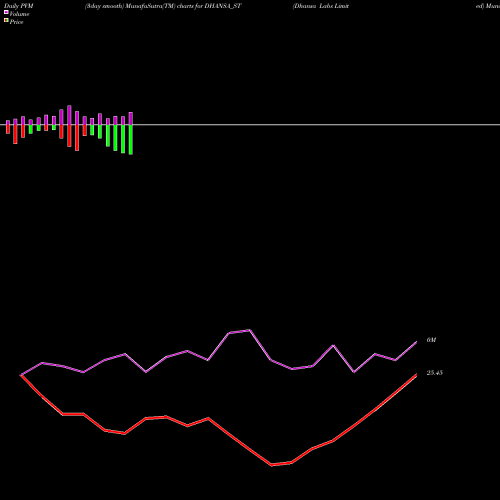Click the MunafaSutra charts for DHANSA_ST heading
The height and width of the screenshot is (500, 500).
point(163,6)
